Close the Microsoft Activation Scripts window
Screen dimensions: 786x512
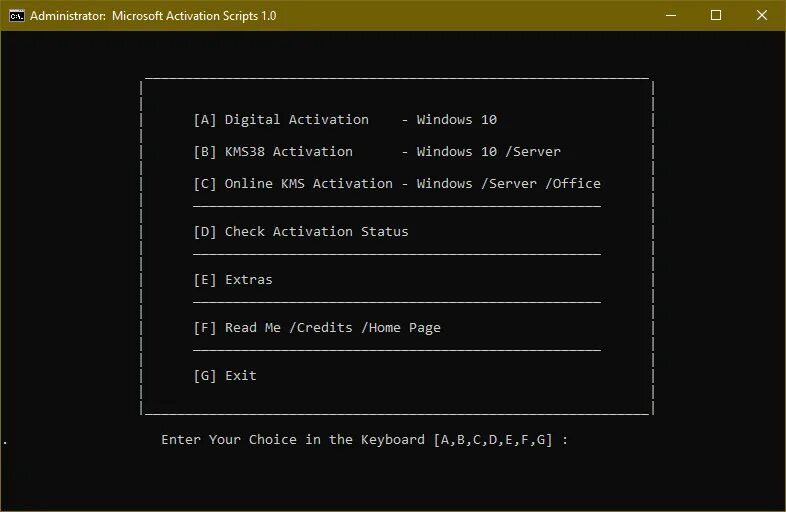pyautogui.click(x=762, y=16)
